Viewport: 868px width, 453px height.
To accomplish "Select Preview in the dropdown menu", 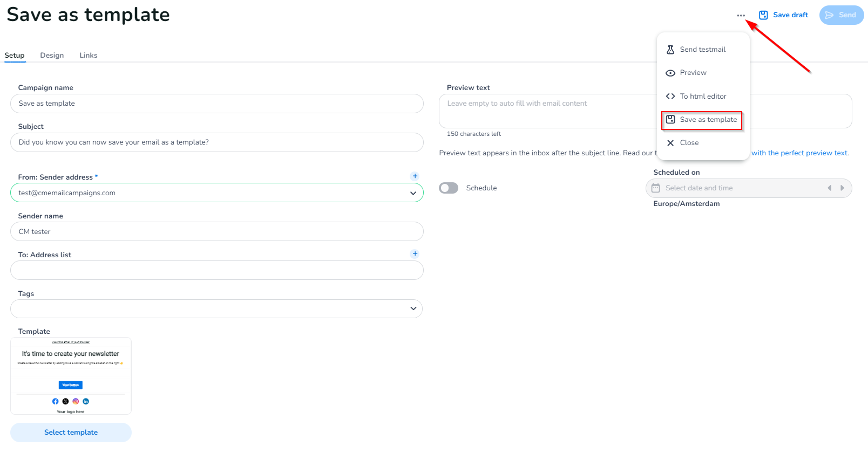I will 693,73.
